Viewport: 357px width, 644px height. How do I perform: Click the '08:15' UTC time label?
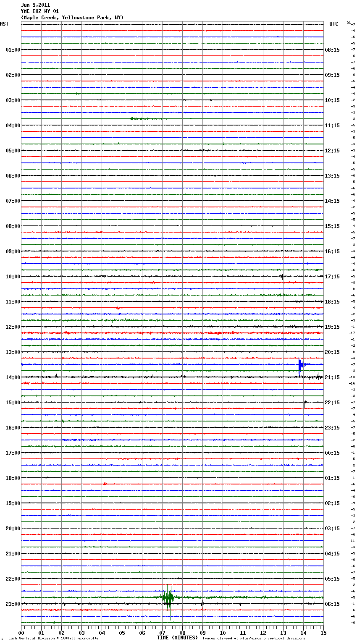click(x=332, y=50)
